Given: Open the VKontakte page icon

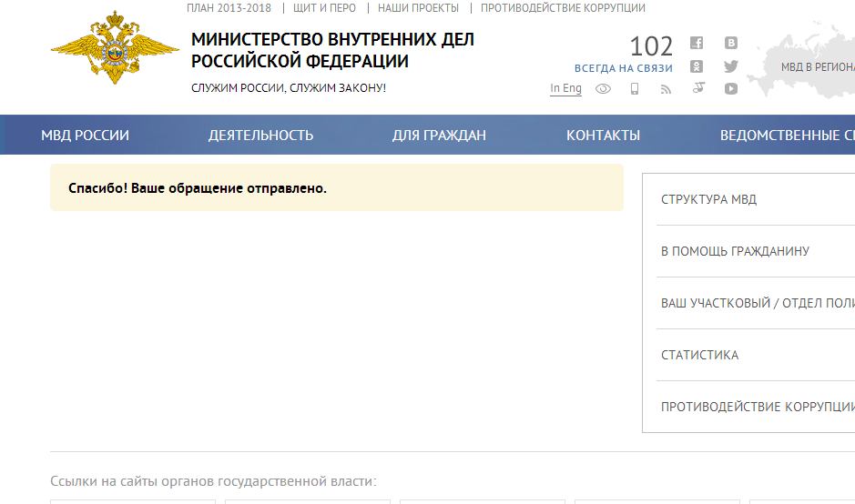Looking at the screenshot, I should pyautogui.click(x=730, y=43).
